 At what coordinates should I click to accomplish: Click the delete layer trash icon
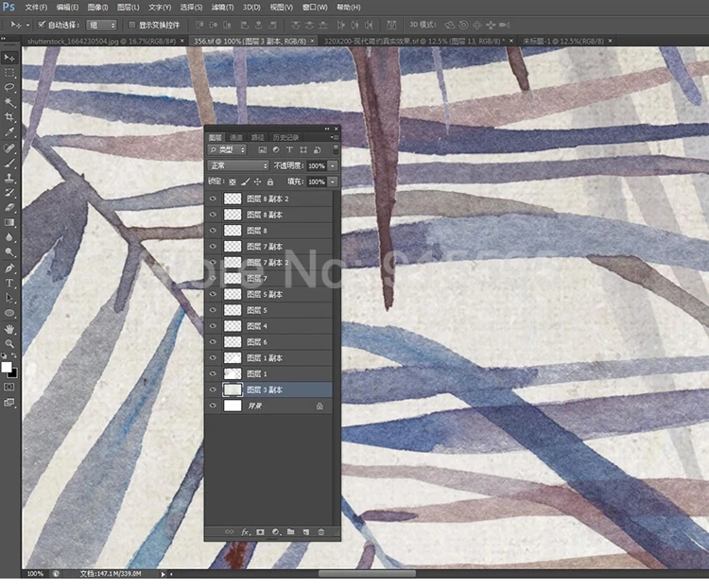coord(320,532)
